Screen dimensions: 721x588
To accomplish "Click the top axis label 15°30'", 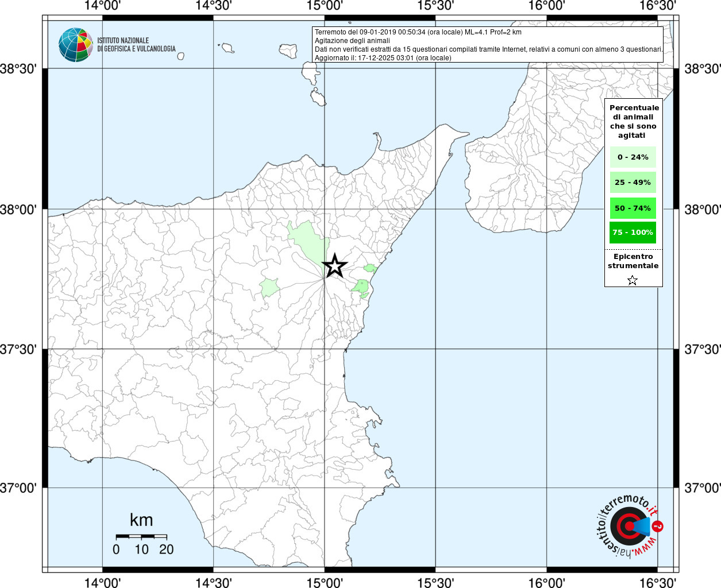I will [435, 6].
